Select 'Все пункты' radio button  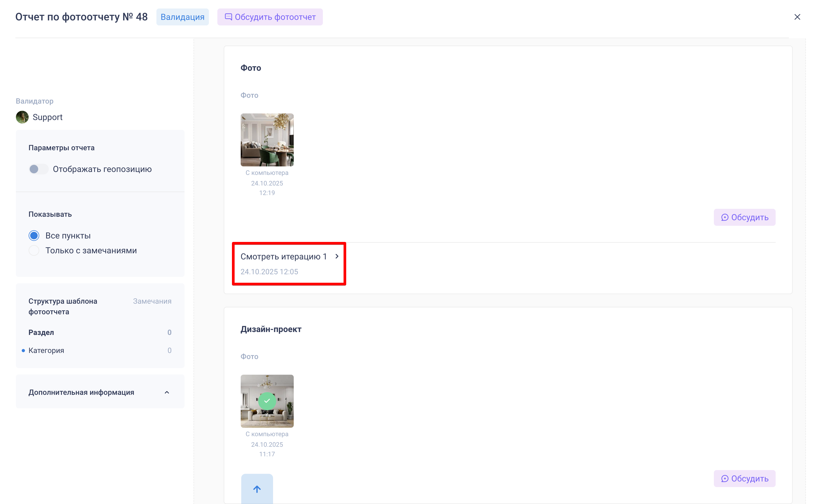[x=34, y=236]
